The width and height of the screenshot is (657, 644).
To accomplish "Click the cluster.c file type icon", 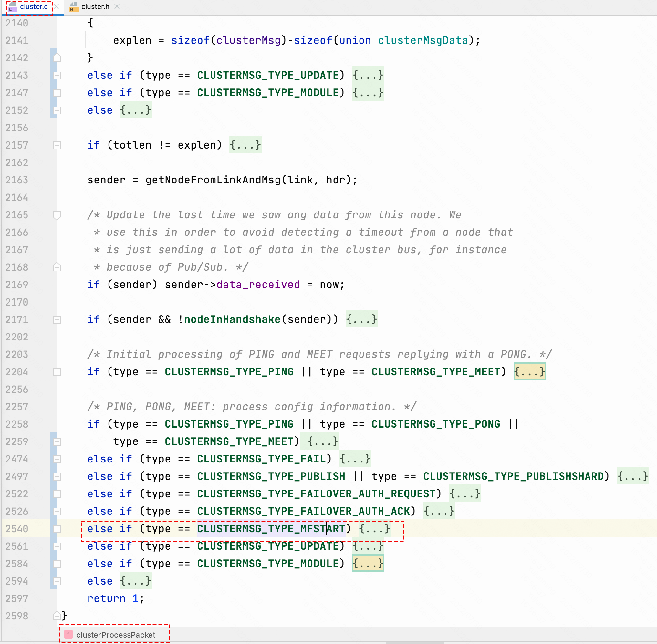I will coord(13,7).
